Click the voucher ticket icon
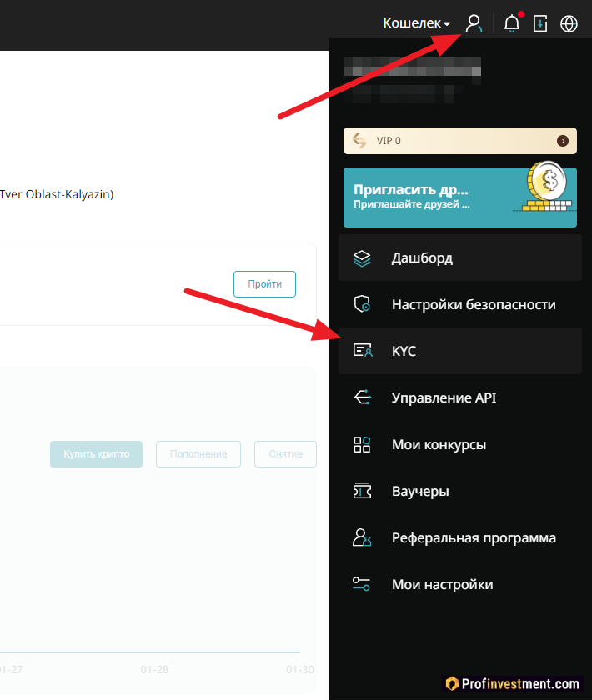Screen dimensions: 592x700 click(362, 491)
